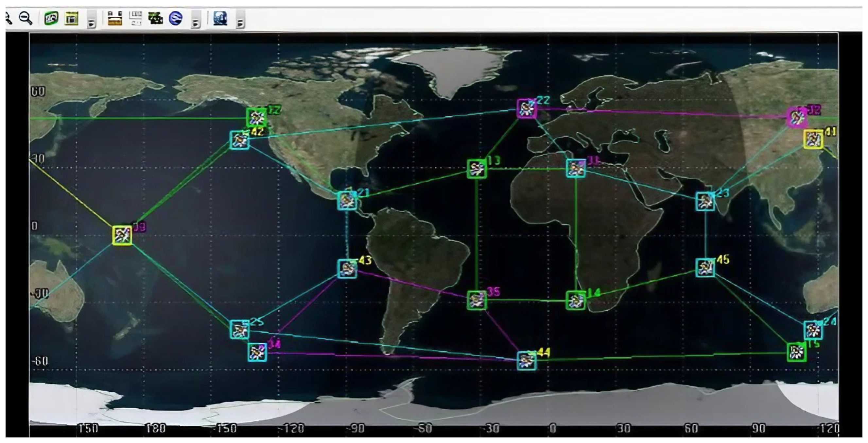
Task: Select satellite 41 yellow marker
Action: (x=813, y=139)
